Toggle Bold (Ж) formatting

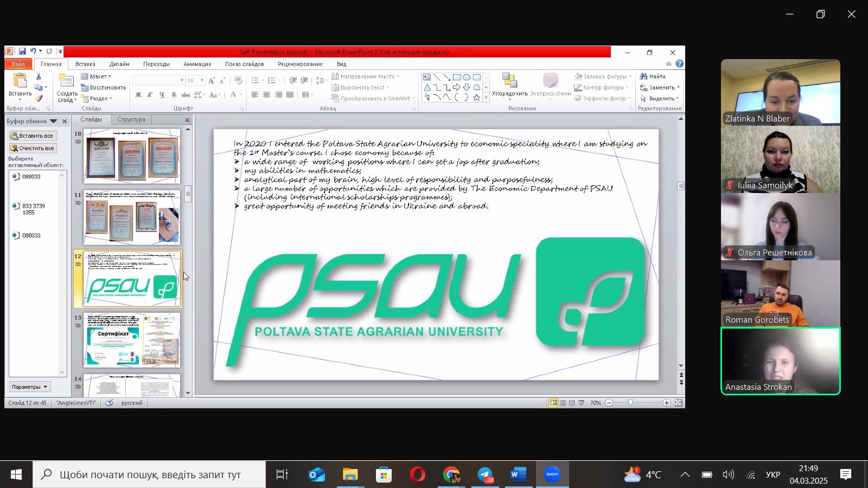click(x=138, y=95)
